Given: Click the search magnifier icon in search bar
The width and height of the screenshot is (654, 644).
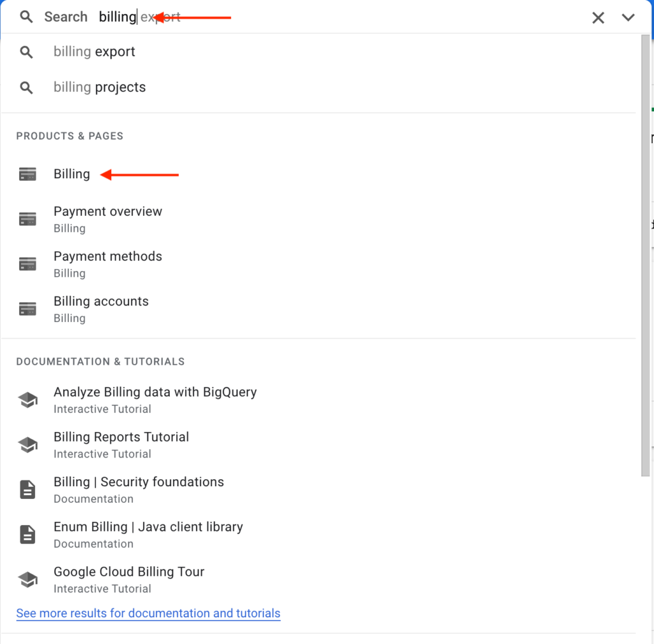Looking at the screenshot, I should [26, 17].
